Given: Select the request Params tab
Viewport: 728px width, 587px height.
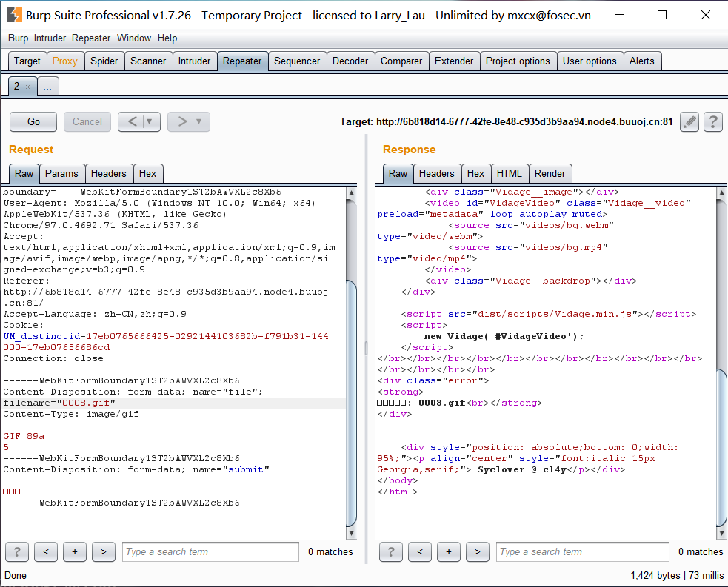Looking at the screenshot, I should tap(61, 173).
